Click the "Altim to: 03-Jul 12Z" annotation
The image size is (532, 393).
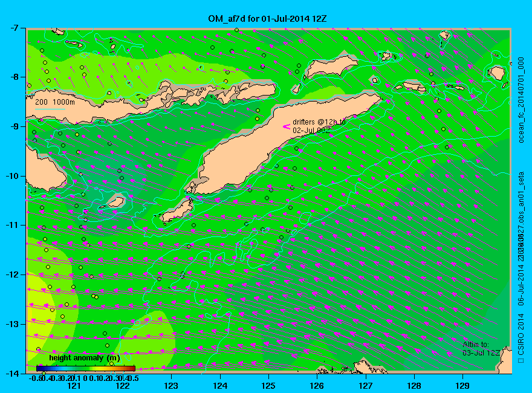click(x=481, y=348)
